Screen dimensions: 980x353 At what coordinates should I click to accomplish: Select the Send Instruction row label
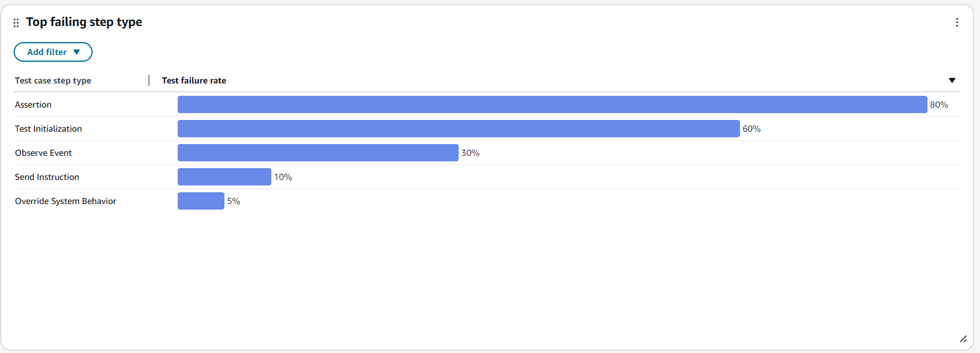47,177
